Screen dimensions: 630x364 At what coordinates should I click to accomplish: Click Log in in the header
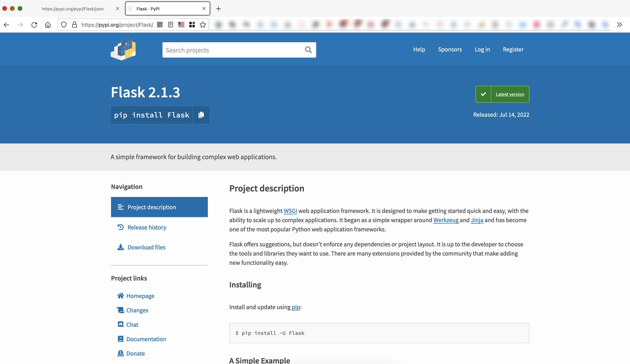tap(482, 50)
